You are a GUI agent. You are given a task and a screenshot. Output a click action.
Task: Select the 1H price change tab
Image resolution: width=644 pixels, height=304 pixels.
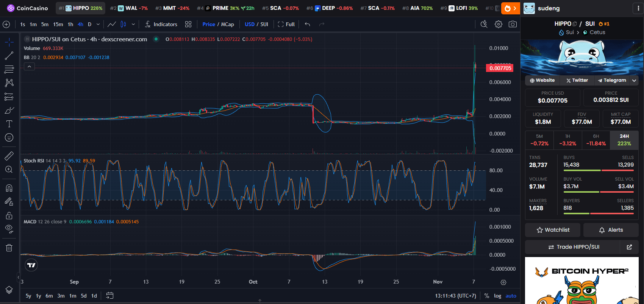[x=567, y=140]
